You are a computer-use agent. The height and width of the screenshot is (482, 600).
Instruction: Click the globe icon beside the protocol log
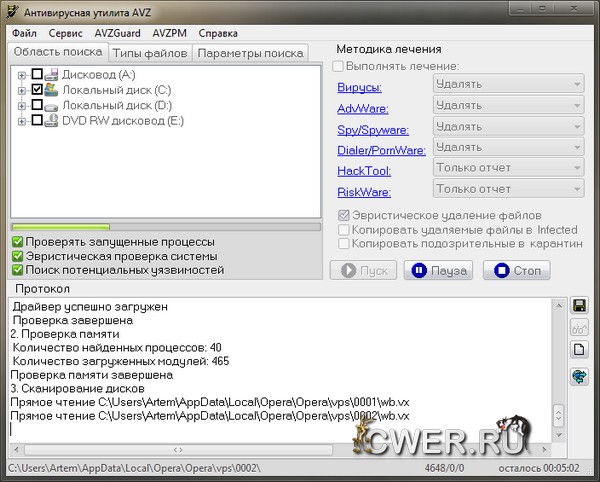tap(579, 376)
